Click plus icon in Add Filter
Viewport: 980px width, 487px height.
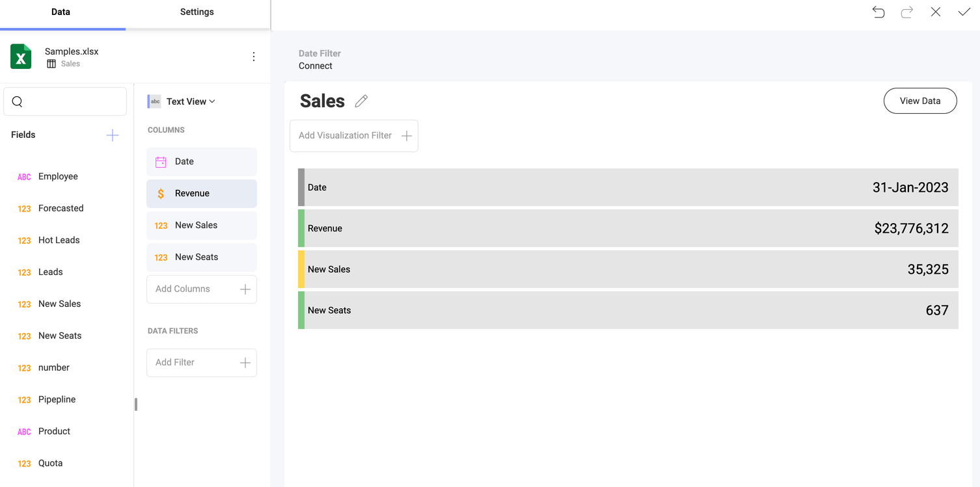[245, 363]
